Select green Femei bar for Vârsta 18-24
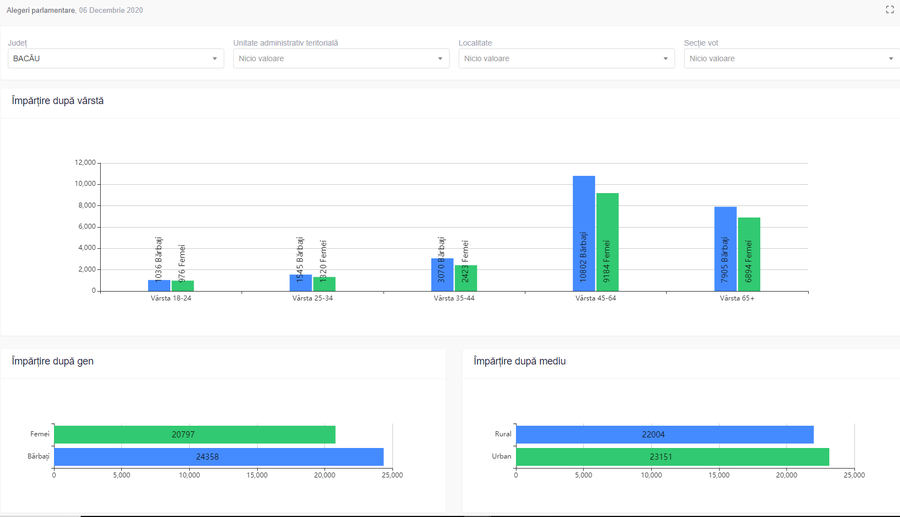Viewport: 900px width, 517px height. [x=182, y=286]
